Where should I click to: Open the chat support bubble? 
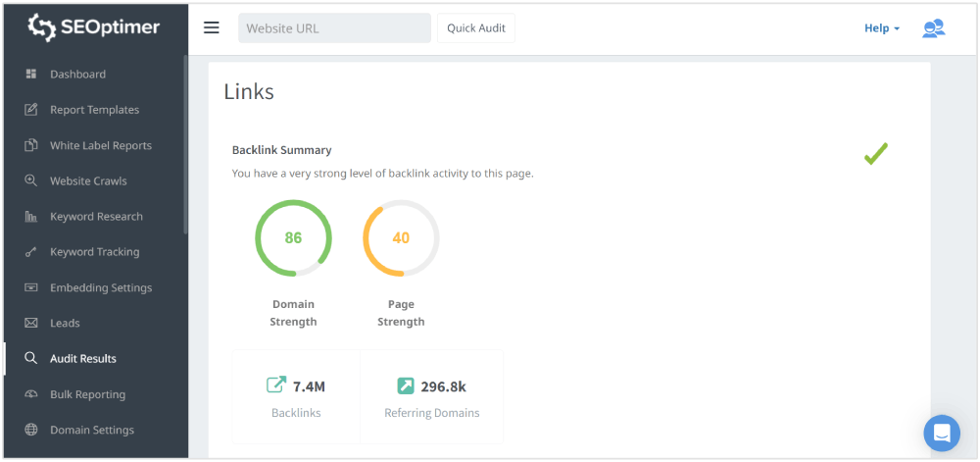[x=942, y=433]
